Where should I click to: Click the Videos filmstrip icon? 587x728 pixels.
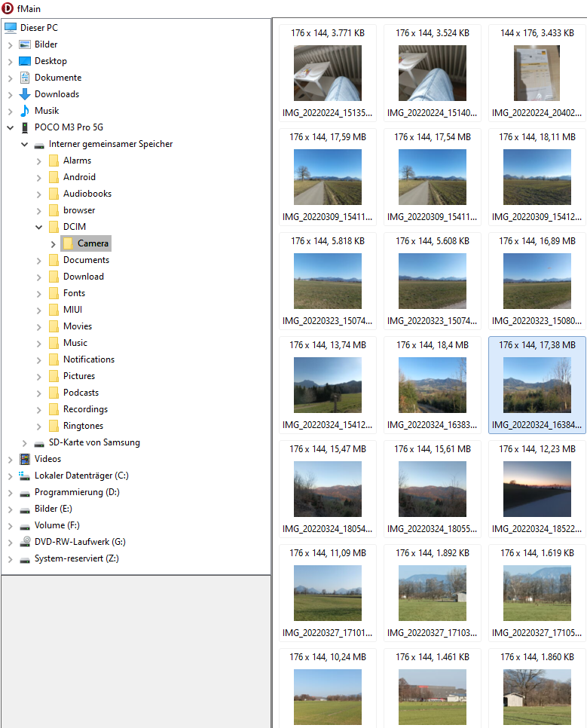pos(25,459)
